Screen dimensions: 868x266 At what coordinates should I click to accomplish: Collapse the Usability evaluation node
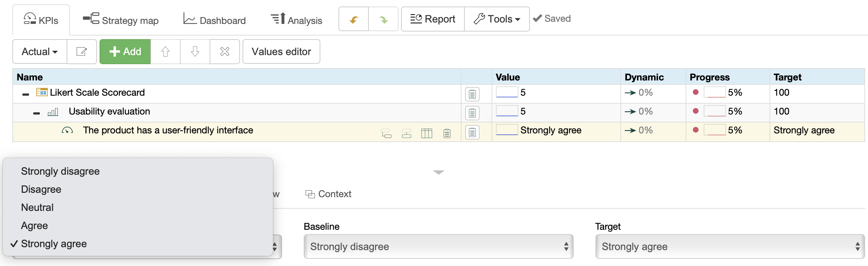[x=37, y=113]
